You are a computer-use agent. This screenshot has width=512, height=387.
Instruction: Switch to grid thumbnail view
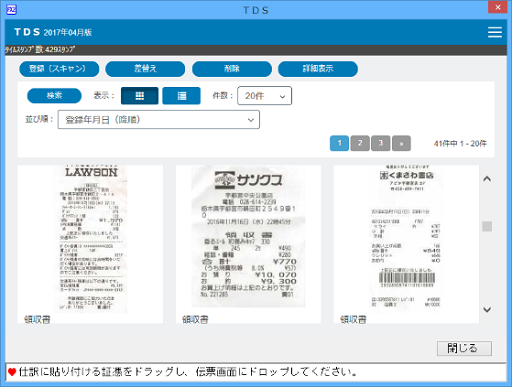[140, 96]
